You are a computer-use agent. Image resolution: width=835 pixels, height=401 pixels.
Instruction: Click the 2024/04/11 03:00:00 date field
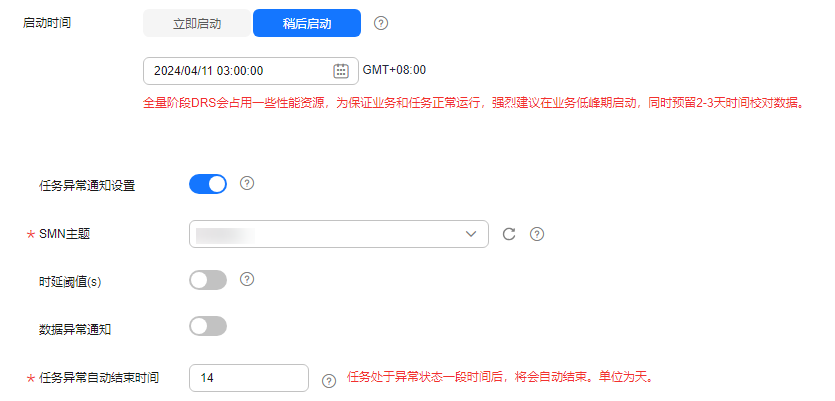[x=251, y=71]
